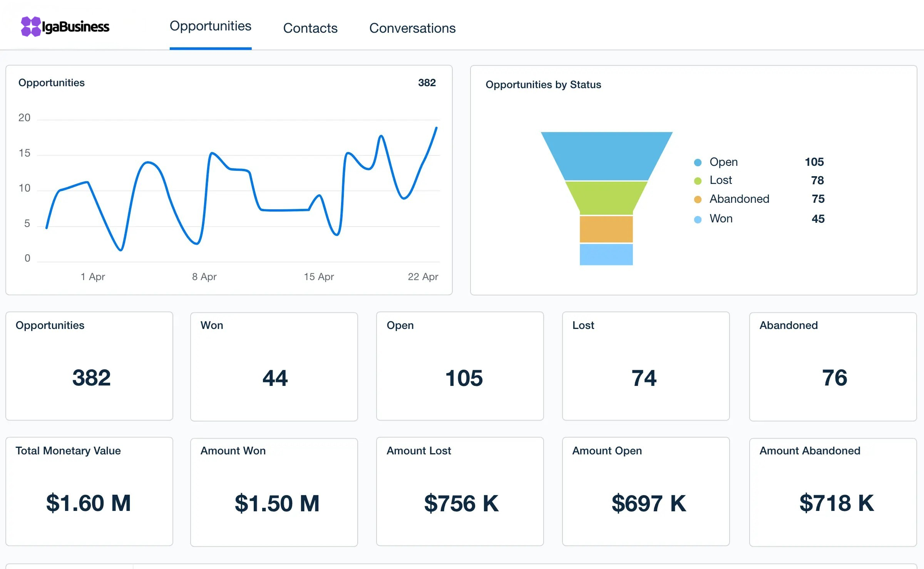The image size is (924, 569).
Task: Select the Opportunities tab
Action: (210, 26)
